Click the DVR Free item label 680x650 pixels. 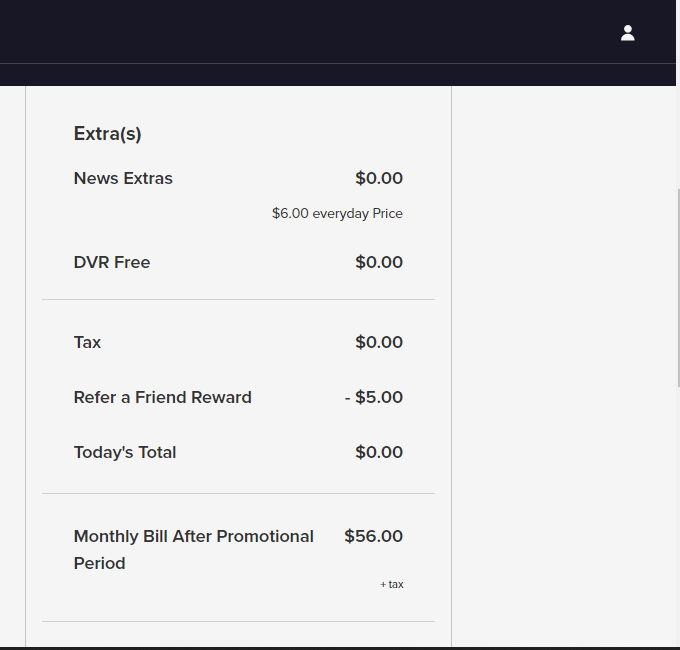[x=112, y=262]
